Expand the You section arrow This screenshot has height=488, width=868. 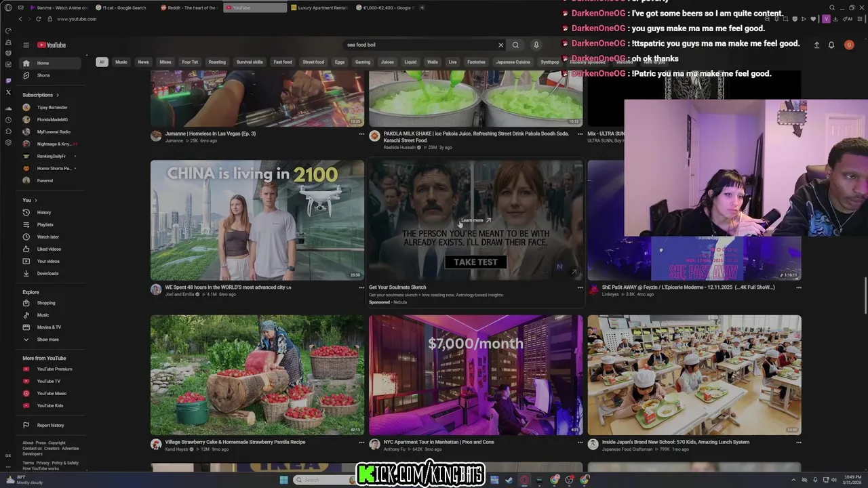(36, 200)
